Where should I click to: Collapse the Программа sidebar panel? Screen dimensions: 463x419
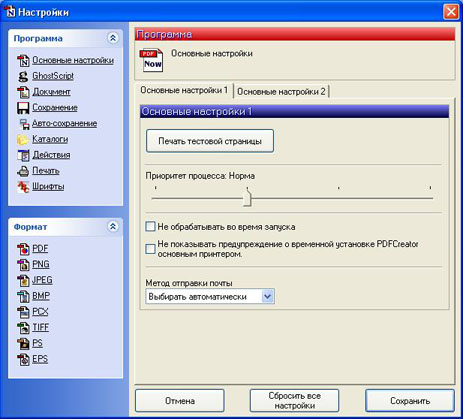pos(113,38)
